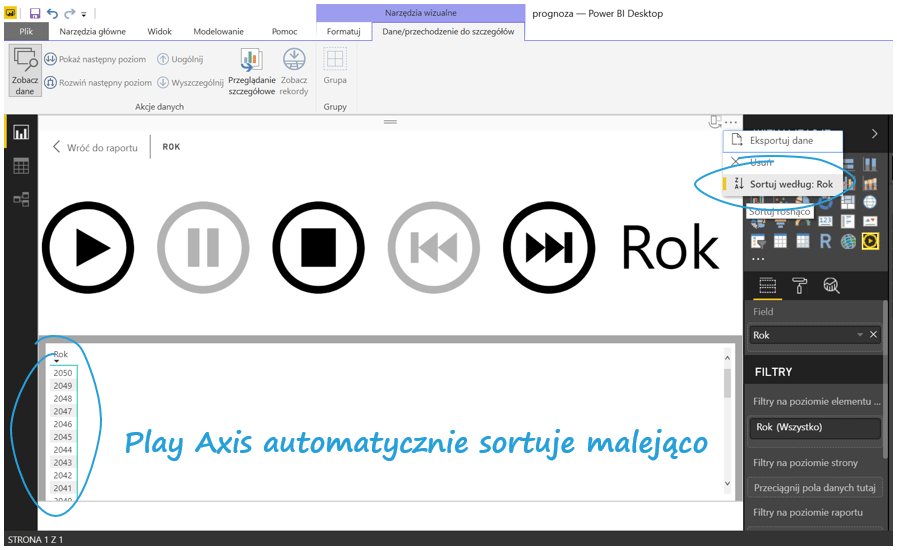Select the Play Axis custom visual icon
This screenshot has height=550, width=897.
click(x=870, y=240)
